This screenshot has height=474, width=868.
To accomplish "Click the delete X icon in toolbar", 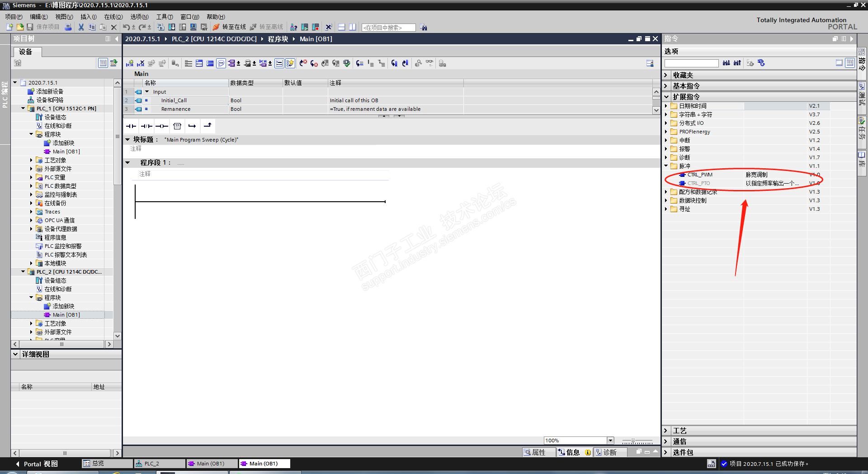I will [114, 27].
